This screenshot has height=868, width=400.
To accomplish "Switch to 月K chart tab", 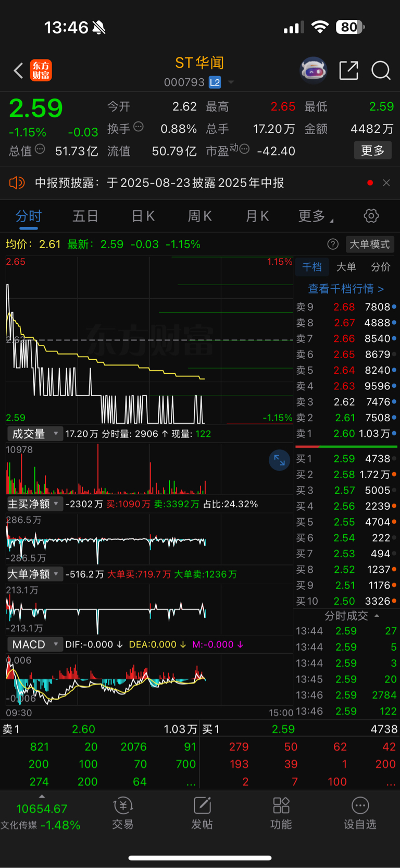I will pyautogui.click(x=257, y=216).
